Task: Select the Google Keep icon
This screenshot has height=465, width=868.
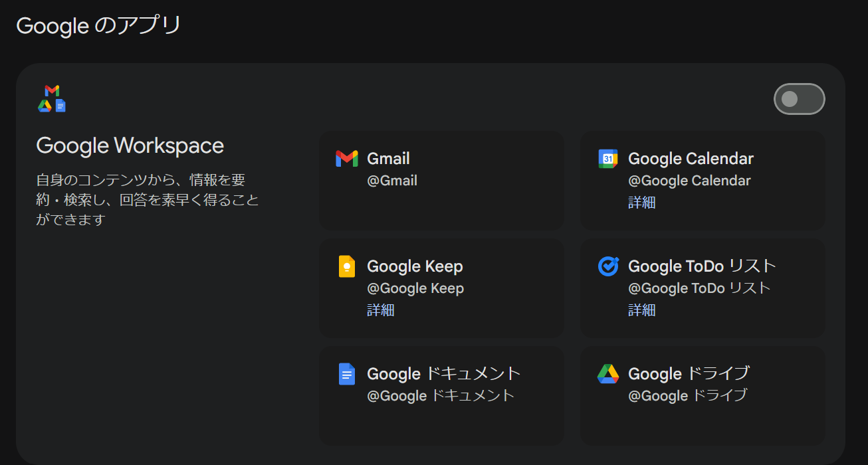Action: (347, 266)
